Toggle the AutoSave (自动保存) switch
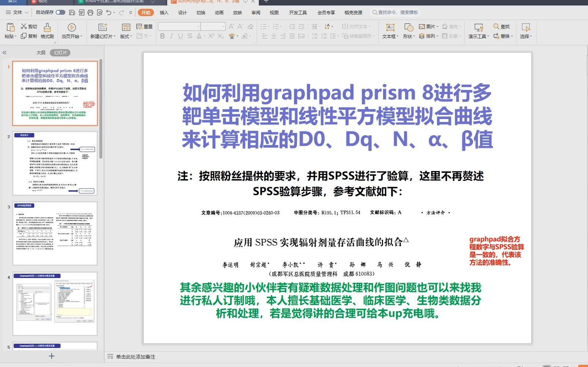This screenshot has width=588, height=367. (60, 12)
